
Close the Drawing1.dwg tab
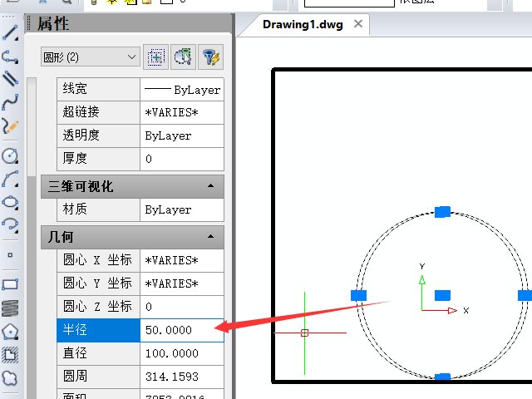(x=358, y=24)
